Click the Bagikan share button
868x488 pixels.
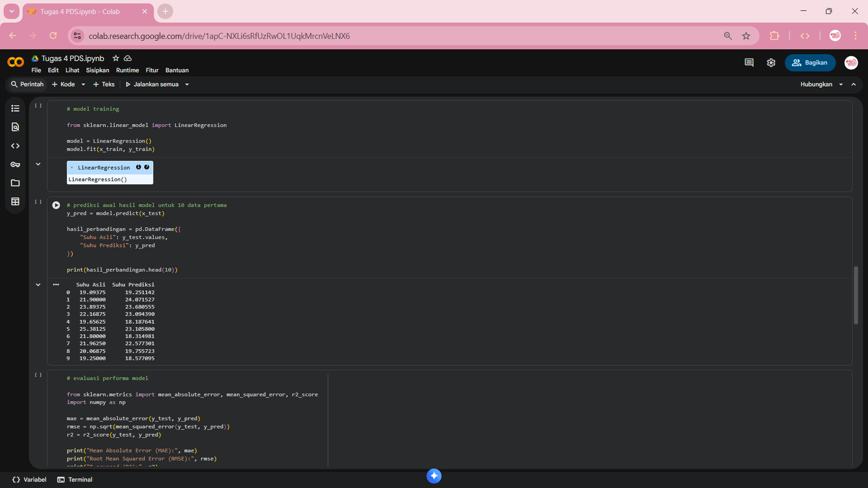(810, 63)
